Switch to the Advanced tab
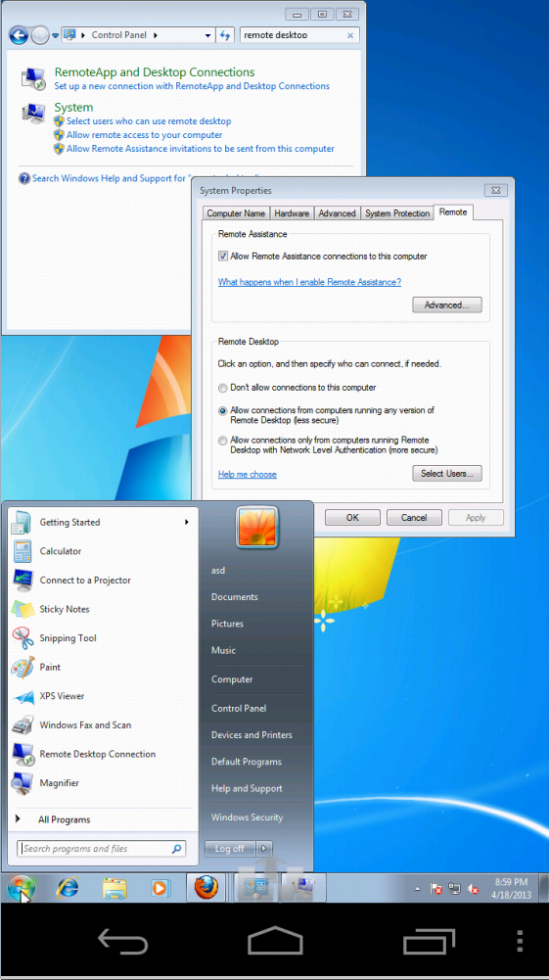 [337, 213]
